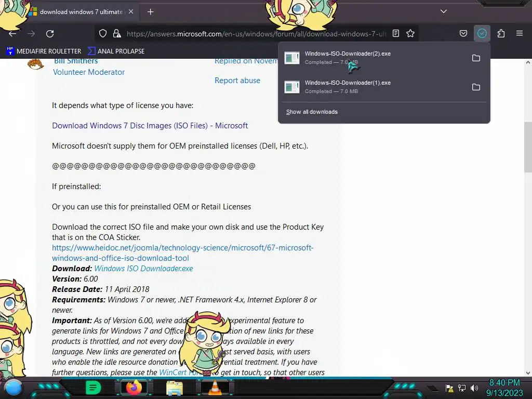Viewport: 532px width, 399px height.
Task: Open Download Windows 7 Disc Images link
Action: (150, 126)
